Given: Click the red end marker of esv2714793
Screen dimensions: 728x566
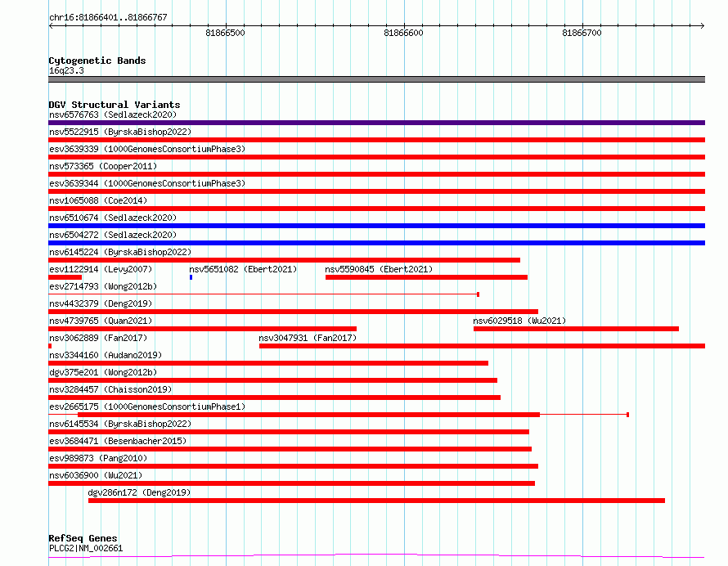Looking at the screenshot, I should pyautogui.click(x=479, y=294).
